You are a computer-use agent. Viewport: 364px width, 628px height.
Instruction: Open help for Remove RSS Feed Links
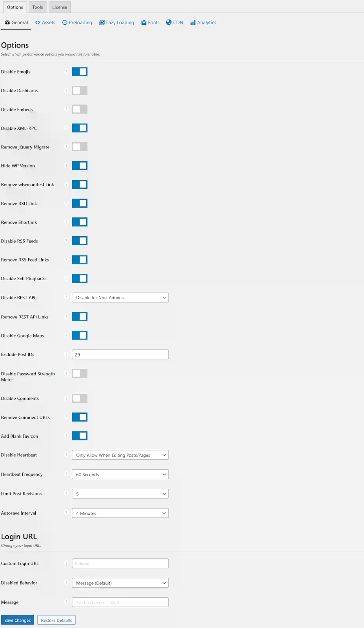66,259
